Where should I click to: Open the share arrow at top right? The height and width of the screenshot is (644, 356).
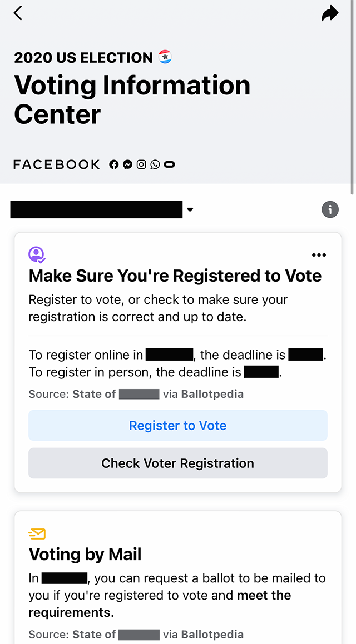pos(330,13)
